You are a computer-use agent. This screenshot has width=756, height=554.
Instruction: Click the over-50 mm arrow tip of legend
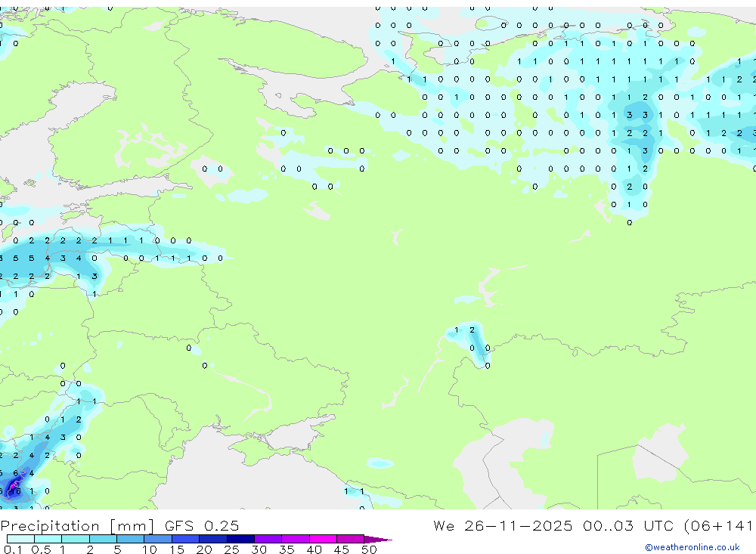click(378, 540)
